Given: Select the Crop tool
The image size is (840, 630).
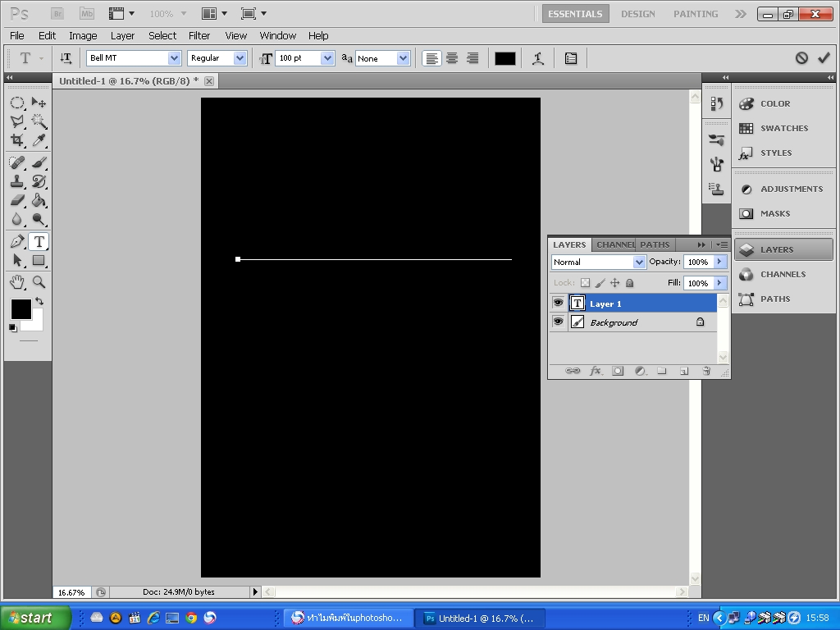Looking at the screenshot, I should point(17,140).
